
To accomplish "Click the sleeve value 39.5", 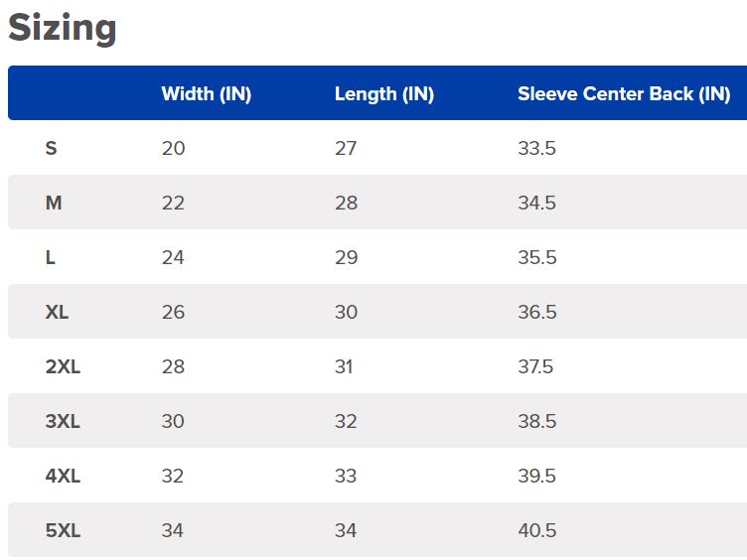I will (536, 477).
